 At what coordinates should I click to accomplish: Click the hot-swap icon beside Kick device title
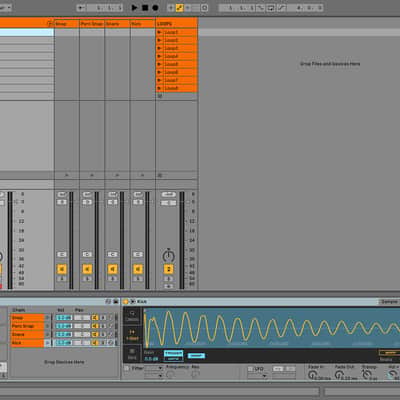133,302
